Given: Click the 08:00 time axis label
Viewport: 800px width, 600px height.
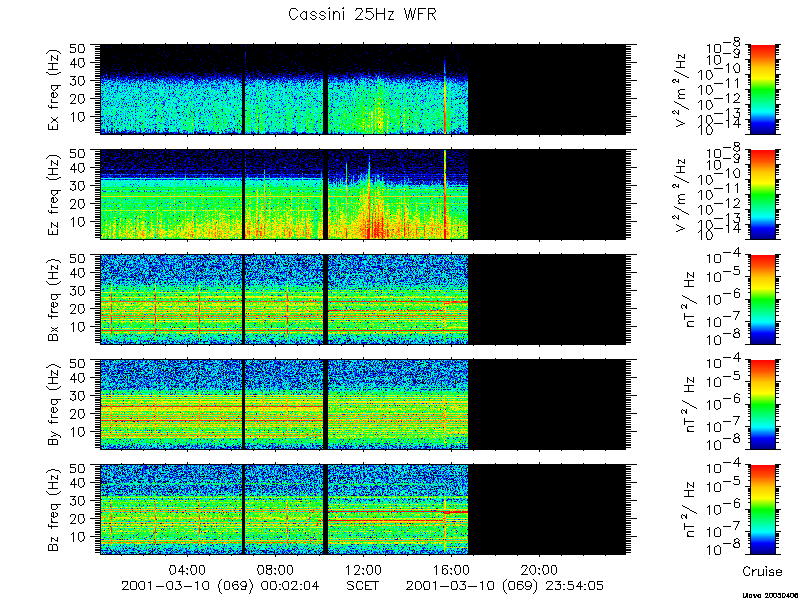Looking at the screenshot, I should [x=275, y=570].
